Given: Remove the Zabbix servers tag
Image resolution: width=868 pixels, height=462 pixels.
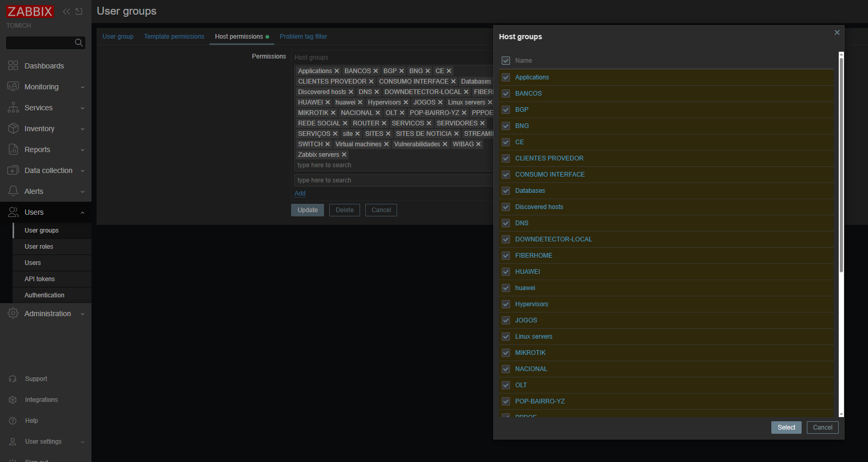Looking at the screenshot, I should pyautogui.click(x=344, y=155).
